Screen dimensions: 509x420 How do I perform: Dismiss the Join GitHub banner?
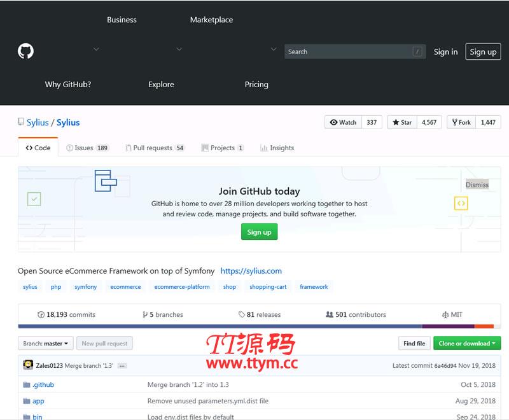click(x=477, y=185)
